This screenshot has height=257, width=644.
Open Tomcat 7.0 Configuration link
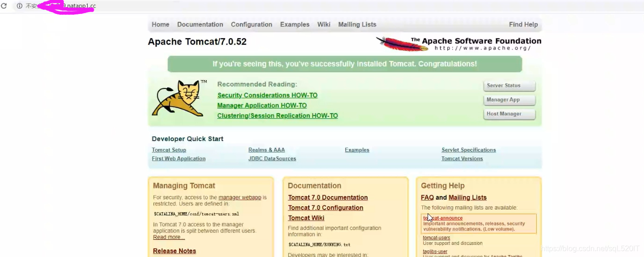[x=325, y=208]
